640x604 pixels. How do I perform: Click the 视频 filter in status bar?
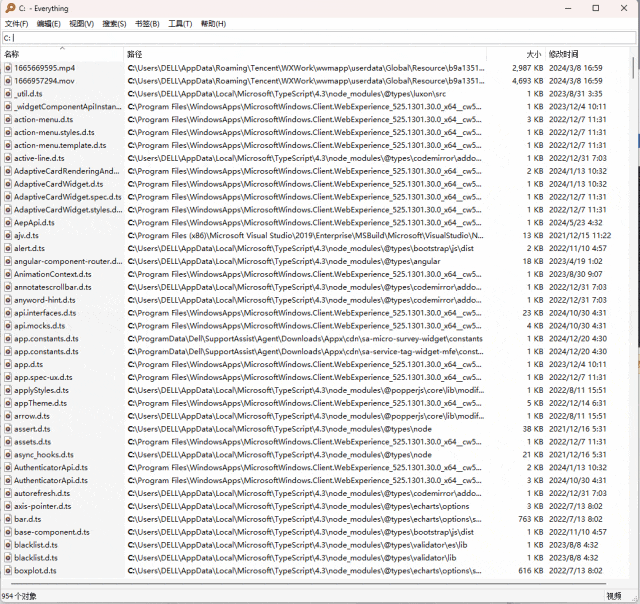coord(613,596)
